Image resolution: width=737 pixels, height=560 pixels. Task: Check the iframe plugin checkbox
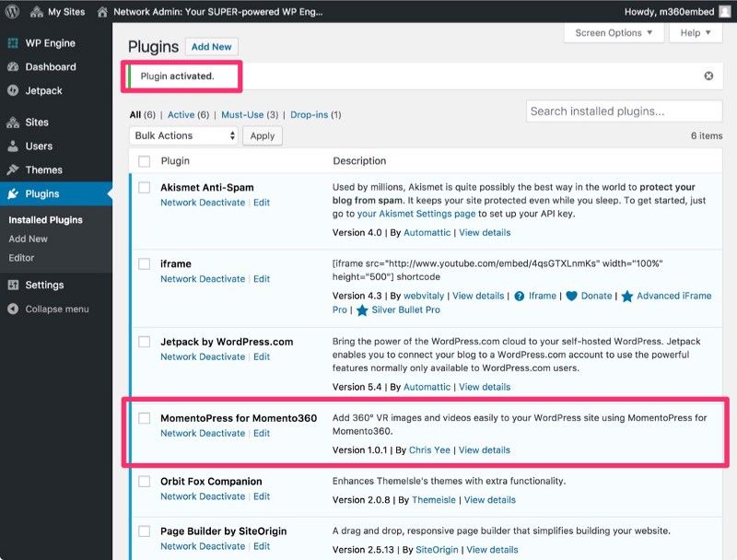pos(145,263)
